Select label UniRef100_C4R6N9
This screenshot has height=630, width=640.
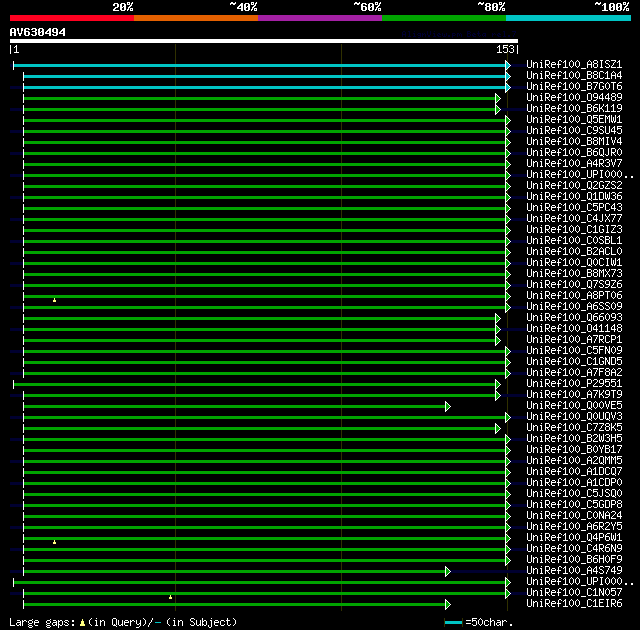[574, 549]
